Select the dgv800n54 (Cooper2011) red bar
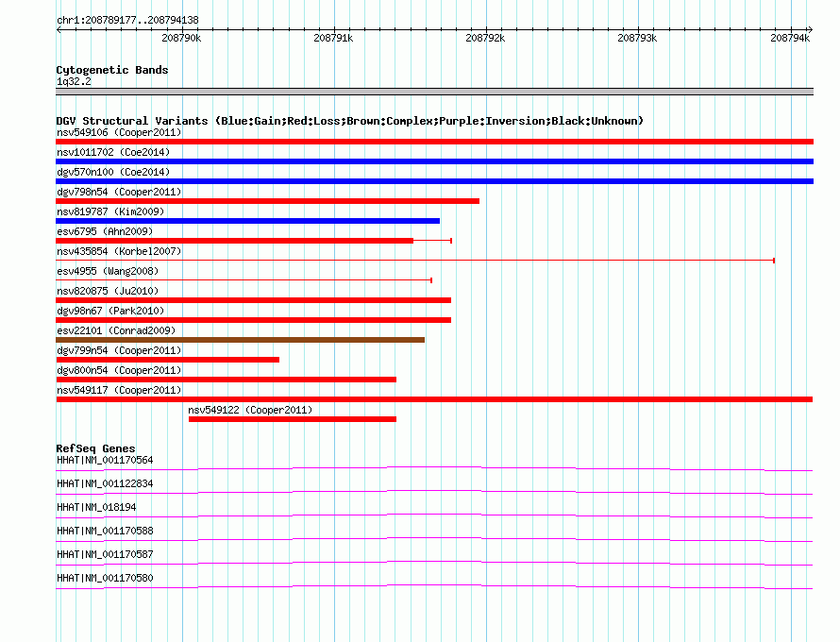Image resolution: width=840 pixels, height=642 pixels. tap(227, 380)
